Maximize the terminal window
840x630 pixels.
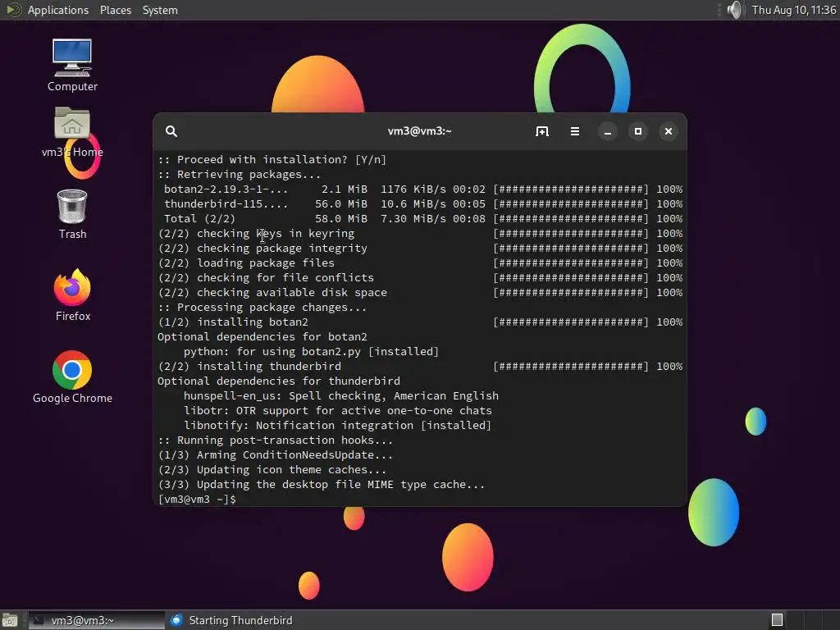pyautogui.click(x=638, y=131)
